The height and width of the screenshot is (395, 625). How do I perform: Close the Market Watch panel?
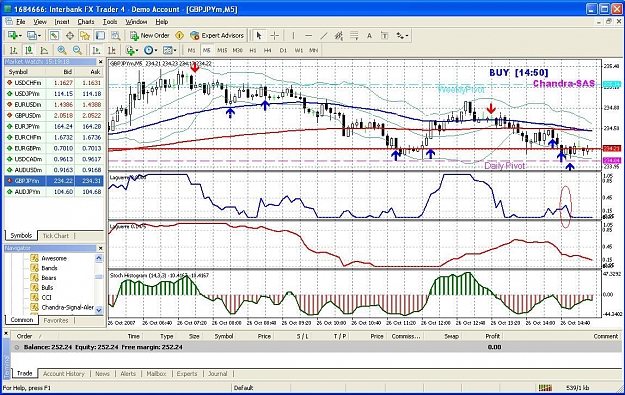pos(100,62)
